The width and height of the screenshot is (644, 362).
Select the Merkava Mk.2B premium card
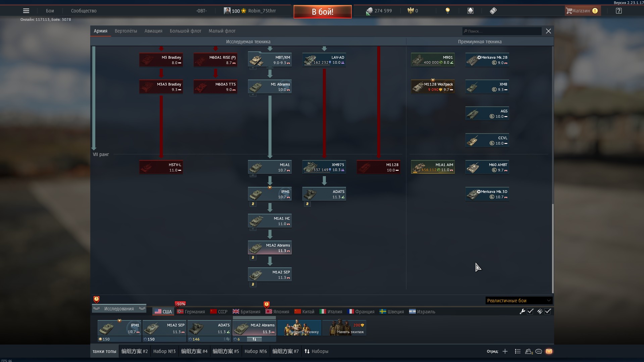pos(487,60)
